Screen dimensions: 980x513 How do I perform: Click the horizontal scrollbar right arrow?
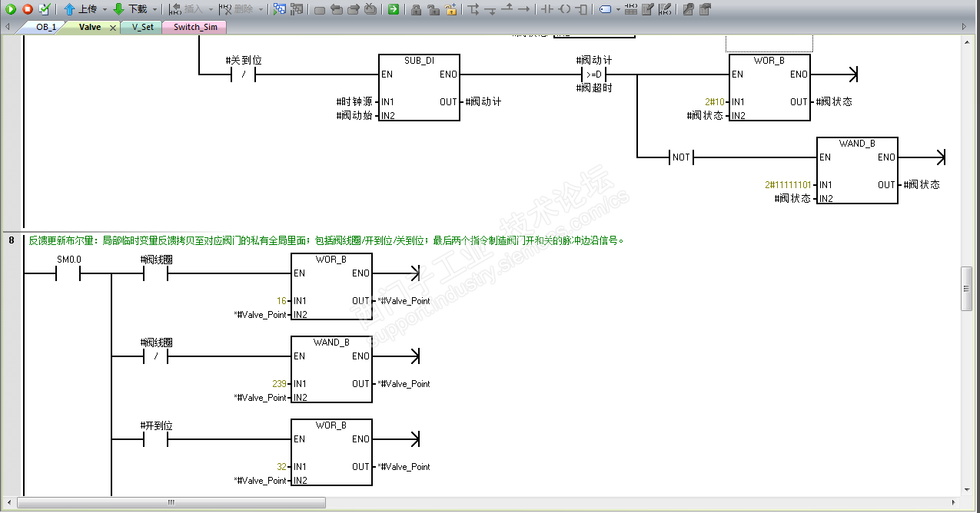click(x=955, y=503)
